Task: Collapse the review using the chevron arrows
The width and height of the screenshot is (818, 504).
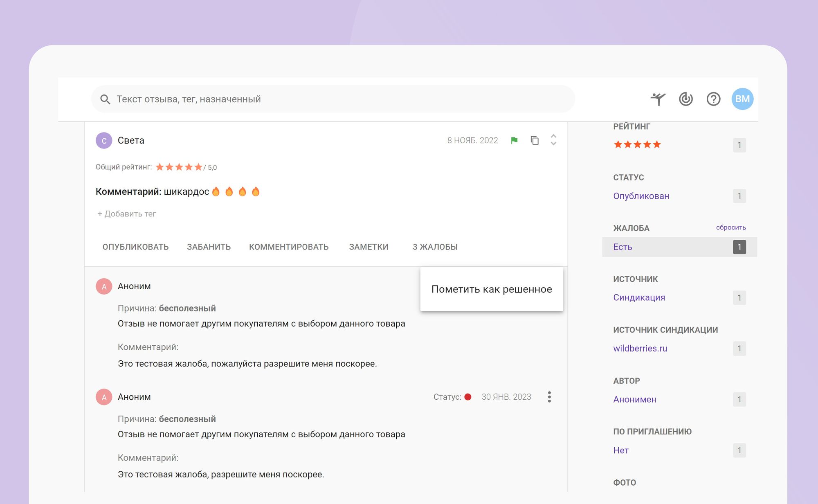Action: coord(553,140)
